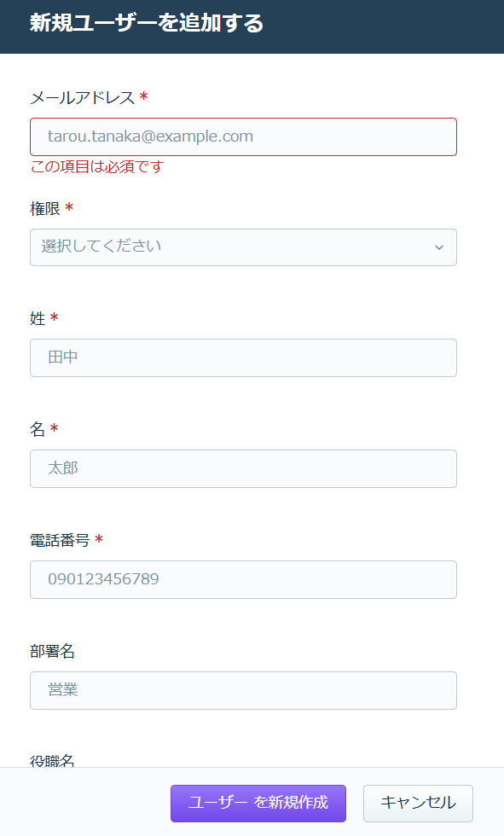Click the 部署名 field with placeholder 営業

pos(244,690)
